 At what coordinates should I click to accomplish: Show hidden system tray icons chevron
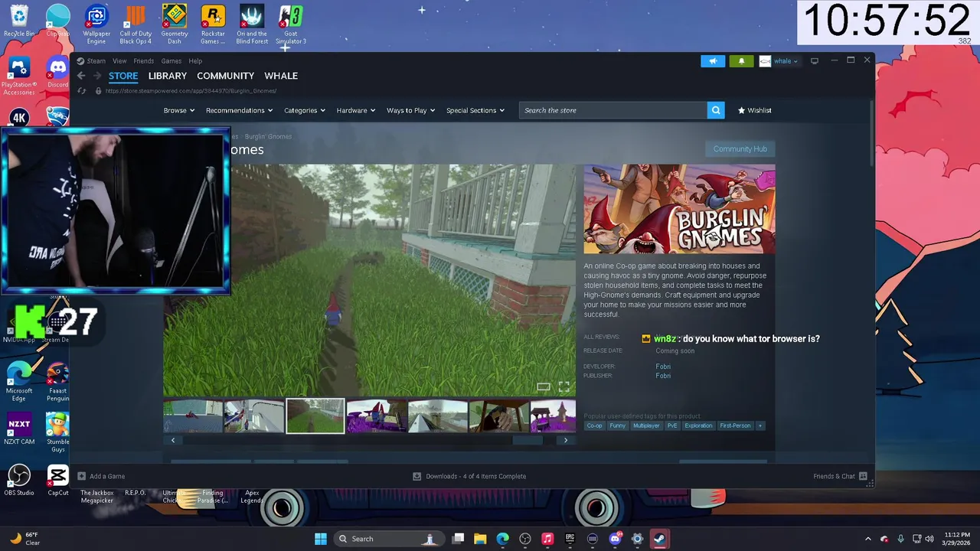[x=867, y=539]
